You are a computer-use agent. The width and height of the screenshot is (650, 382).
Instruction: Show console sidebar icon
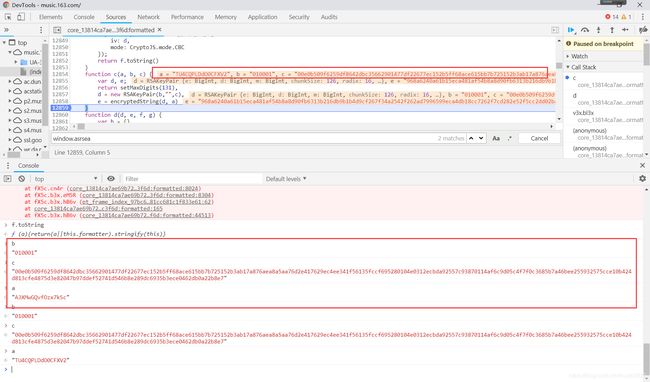click(7, 179)
